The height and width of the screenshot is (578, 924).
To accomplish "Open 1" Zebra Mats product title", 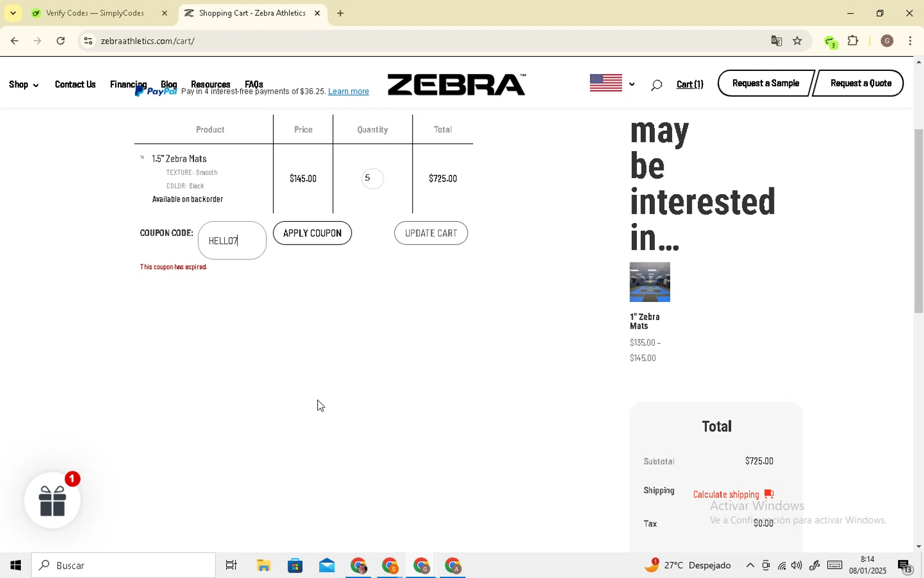I will [644, 322].
